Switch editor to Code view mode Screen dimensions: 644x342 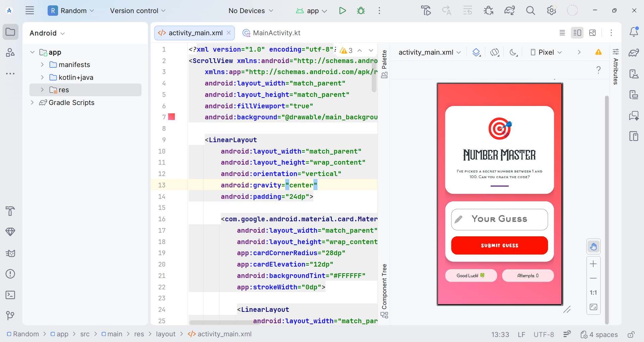[562, 33]
